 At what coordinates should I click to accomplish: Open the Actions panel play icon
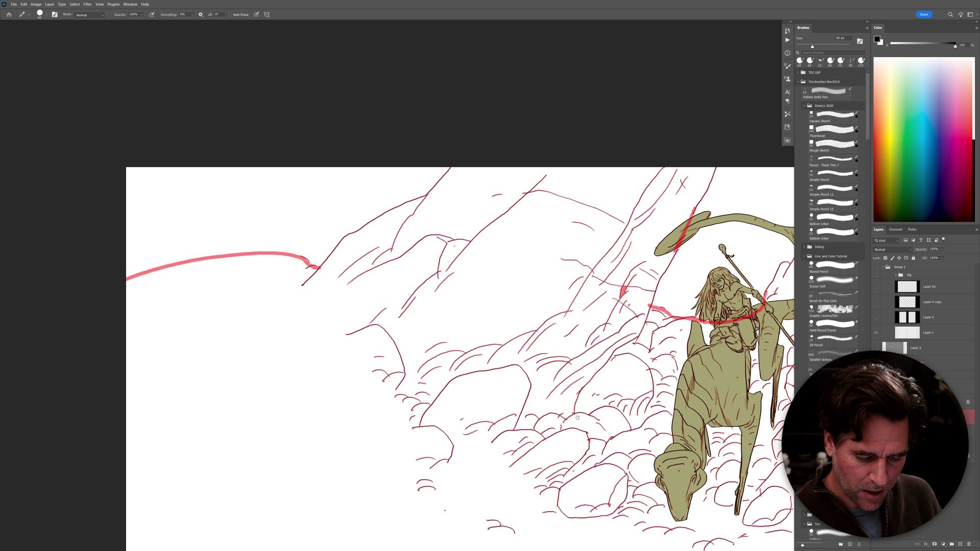click(787, 40)
